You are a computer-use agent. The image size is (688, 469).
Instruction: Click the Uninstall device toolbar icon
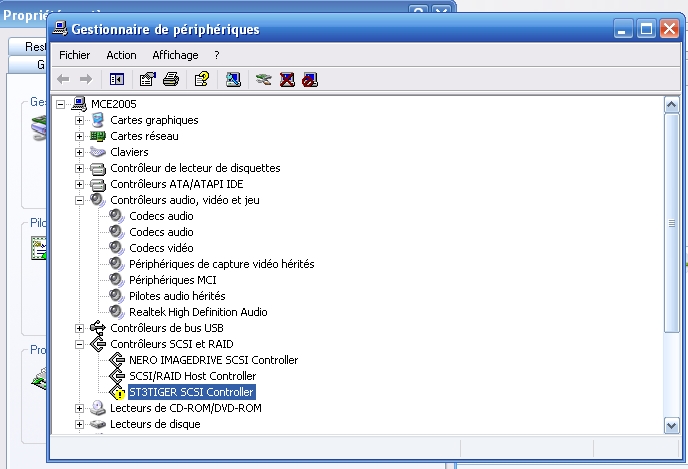click(x=287, y=79)
